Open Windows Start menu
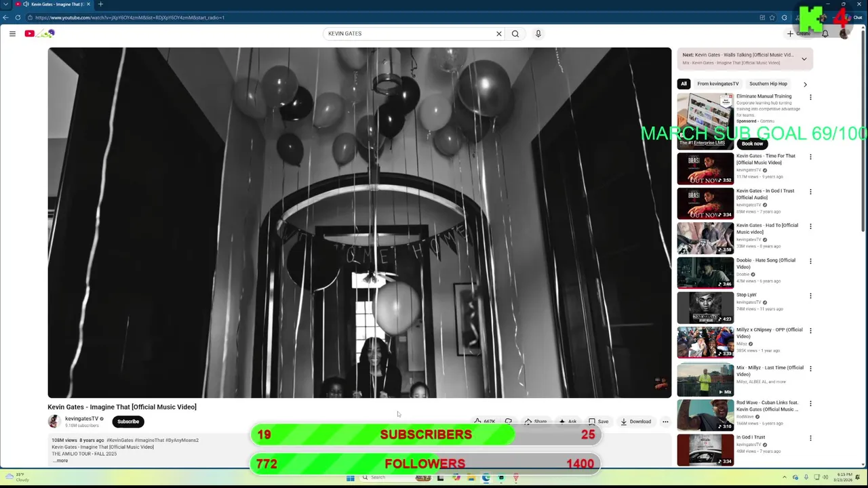This screenshot has width=868, height=488. pos(351,478)
